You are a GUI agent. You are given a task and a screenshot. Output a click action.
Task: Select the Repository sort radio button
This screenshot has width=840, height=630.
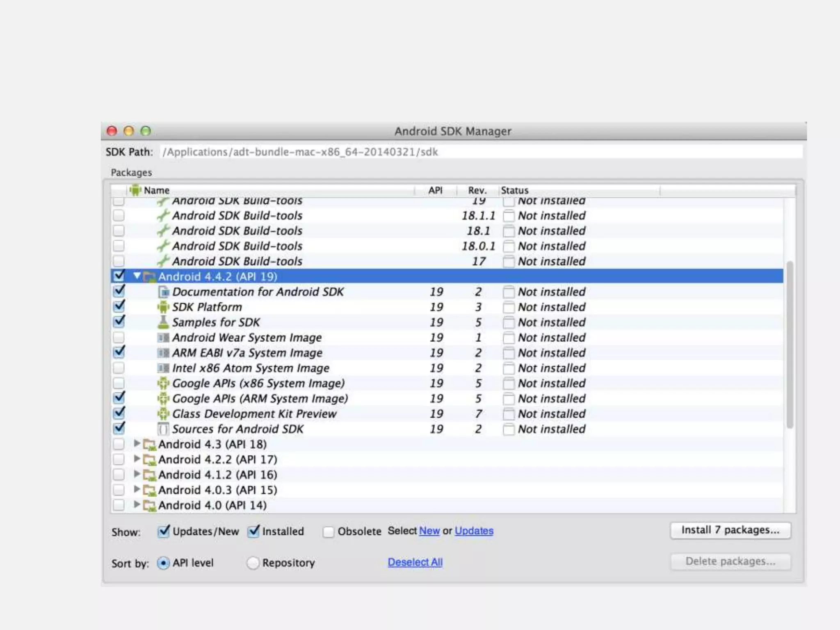coord(253,563)
